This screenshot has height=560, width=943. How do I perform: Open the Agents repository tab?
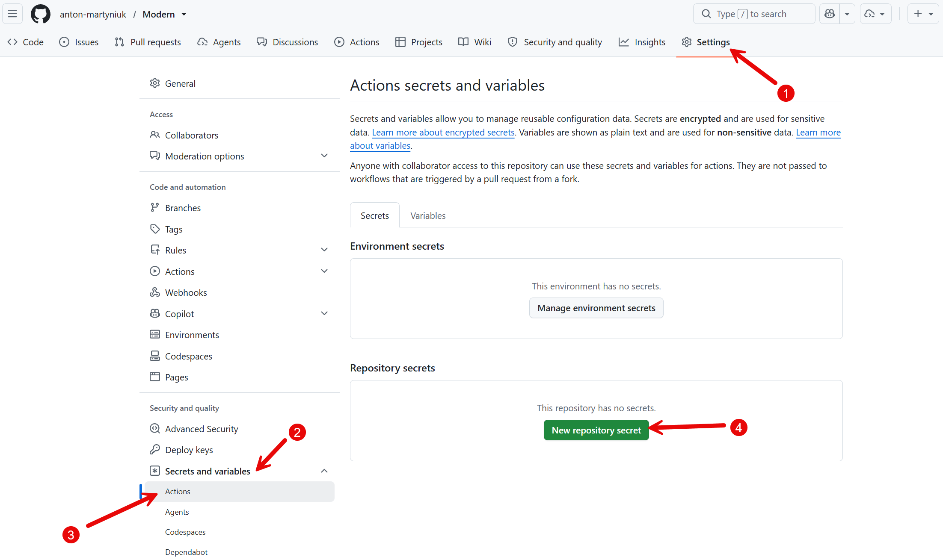pyautogui.click(x=219, y=42)
